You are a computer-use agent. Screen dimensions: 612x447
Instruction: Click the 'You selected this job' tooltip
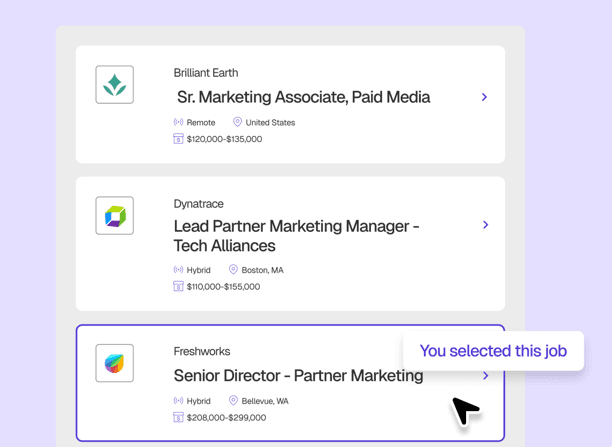493,351
